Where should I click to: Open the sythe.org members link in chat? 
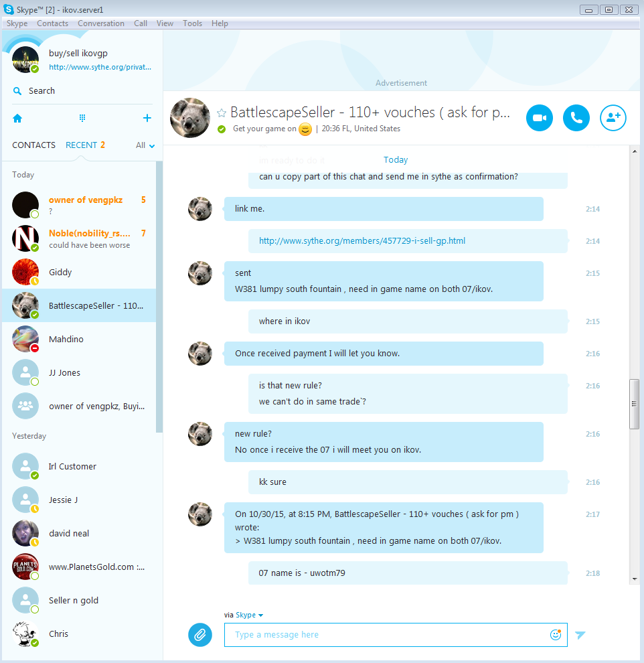click(361, 240)
